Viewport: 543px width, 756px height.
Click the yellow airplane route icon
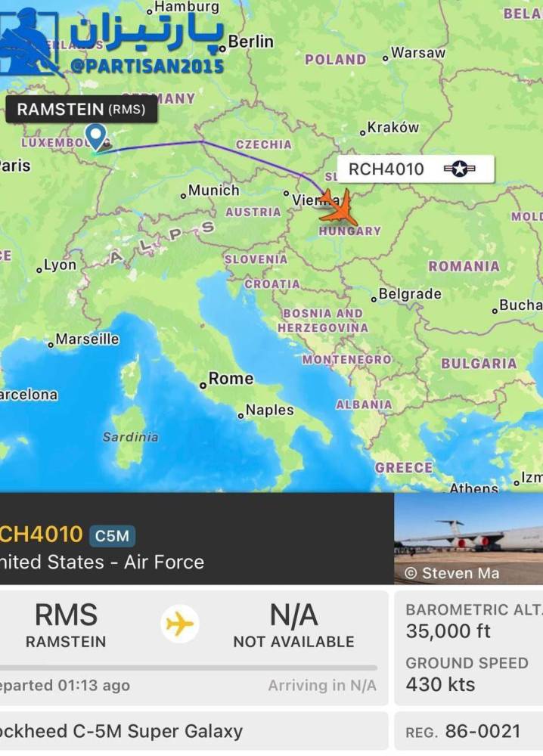pos(179,624)
